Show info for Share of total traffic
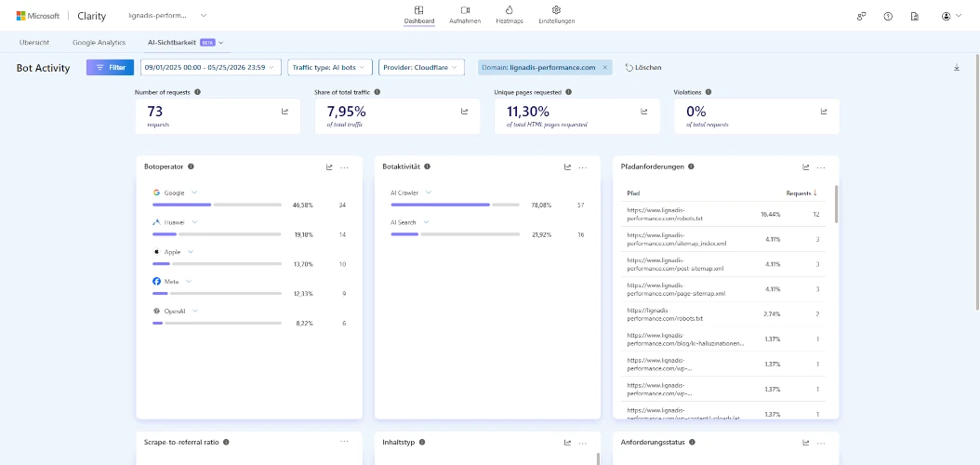The width and height of the screenshot is (980, 465). [377, 92]
